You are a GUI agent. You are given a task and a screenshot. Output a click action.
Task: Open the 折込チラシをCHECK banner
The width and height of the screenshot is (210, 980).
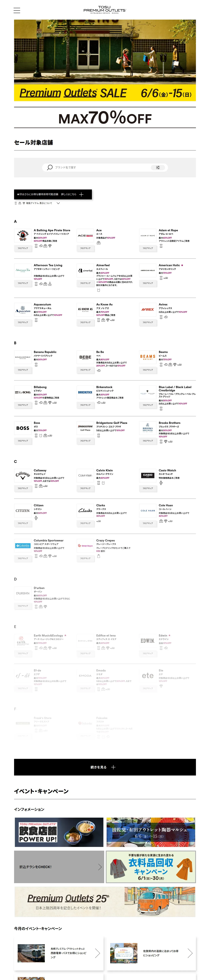(59, 867)
